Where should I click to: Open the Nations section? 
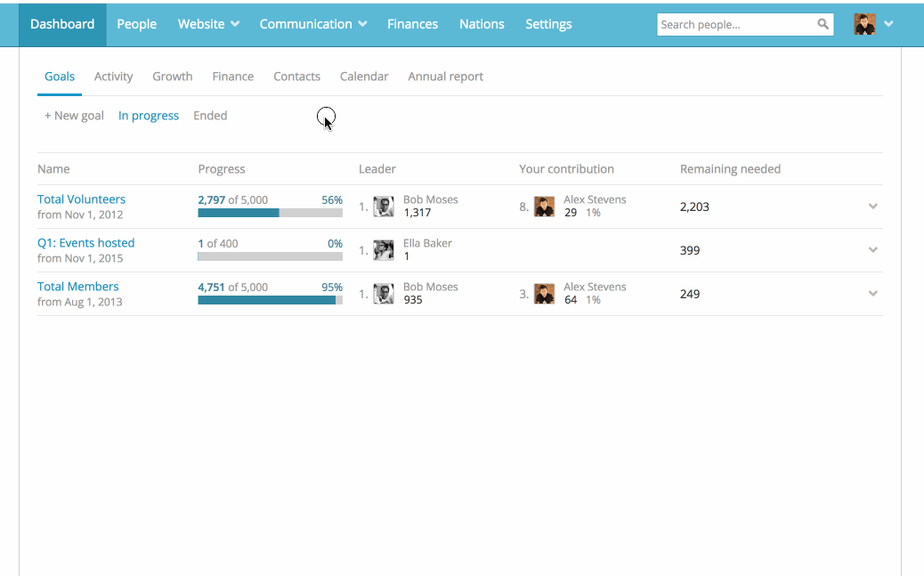coord(482,24)
